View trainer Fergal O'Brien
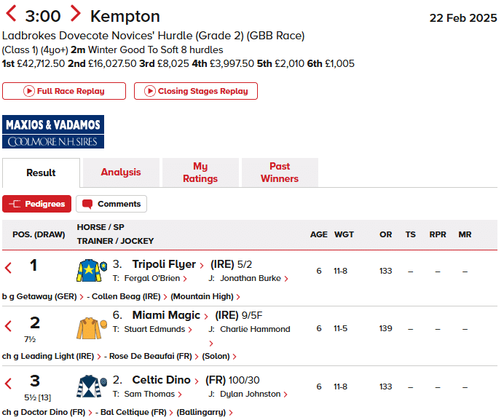 pyautogui.click(x=152, y=278)
